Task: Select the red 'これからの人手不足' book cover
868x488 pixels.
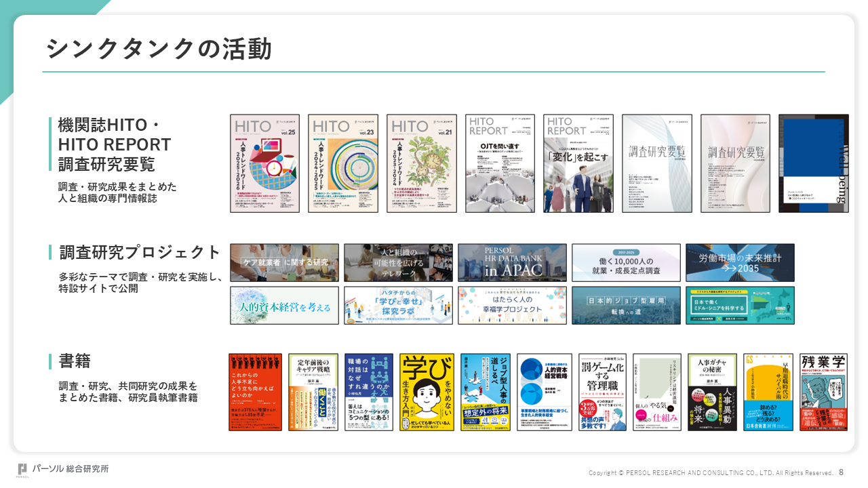Action: point(255,392)
